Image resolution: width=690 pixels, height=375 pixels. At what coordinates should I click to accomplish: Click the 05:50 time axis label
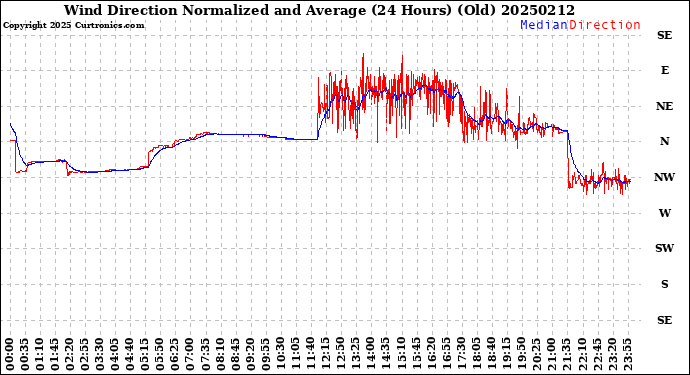(x=160, y=355)
